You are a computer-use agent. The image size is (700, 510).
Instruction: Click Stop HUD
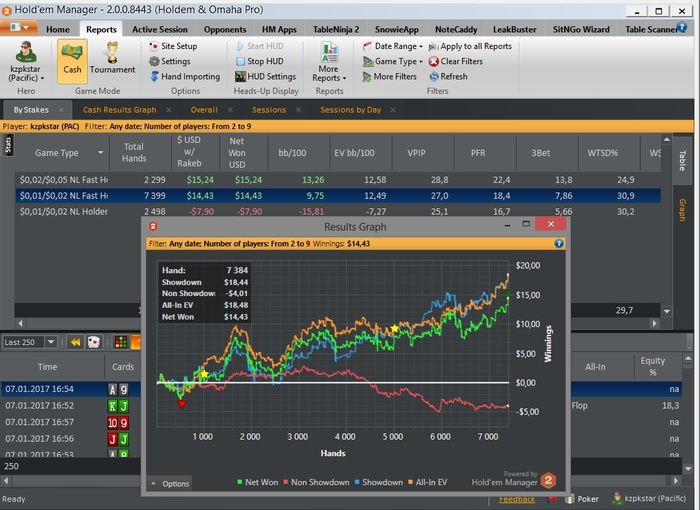coord(260,61)
